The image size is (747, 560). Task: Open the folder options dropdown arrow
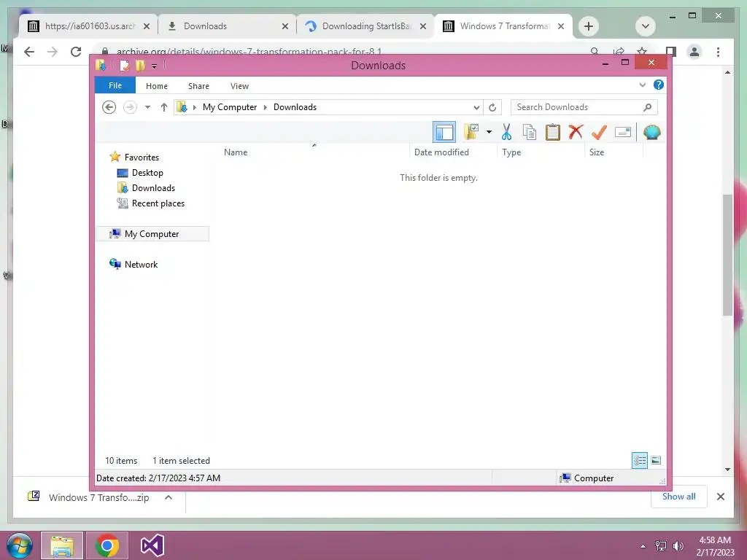(489, 132)
